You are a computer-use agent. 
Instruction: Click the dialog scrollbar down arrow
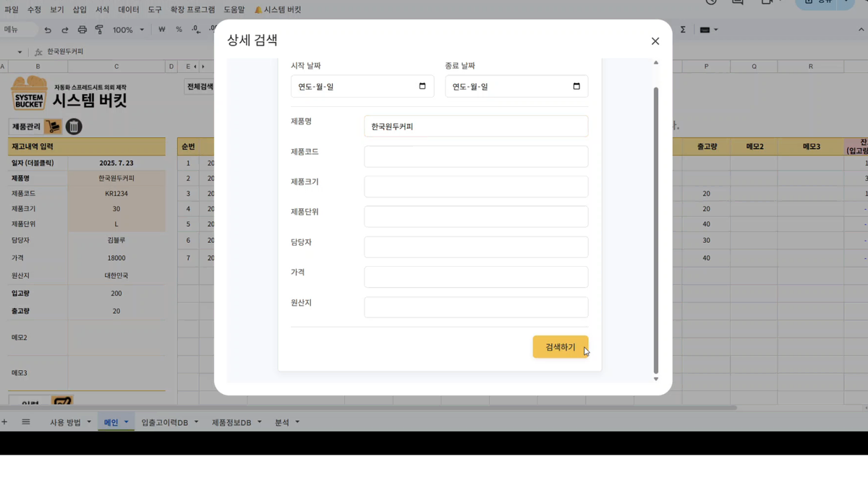656,379
